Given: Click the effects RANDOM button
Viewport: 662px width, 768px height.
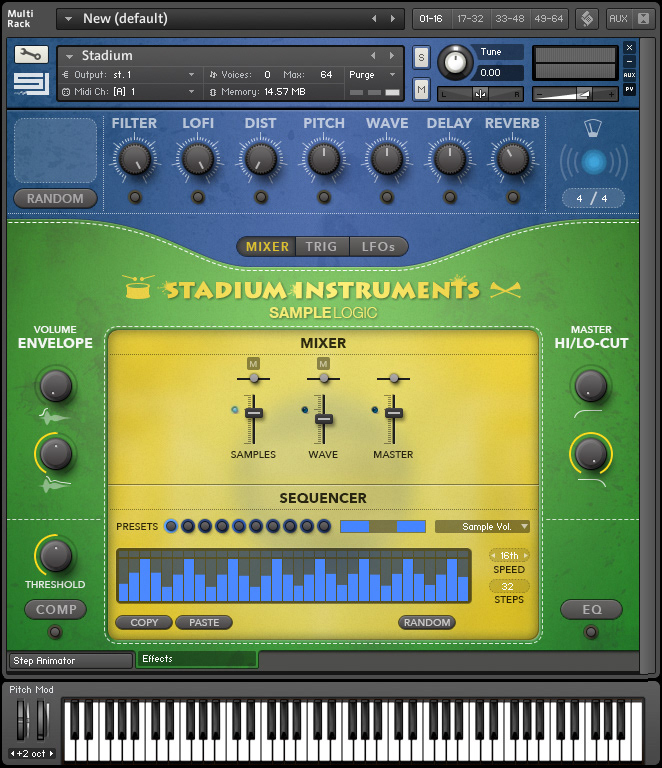Looking at the screenshot, I should click(55, 198).
